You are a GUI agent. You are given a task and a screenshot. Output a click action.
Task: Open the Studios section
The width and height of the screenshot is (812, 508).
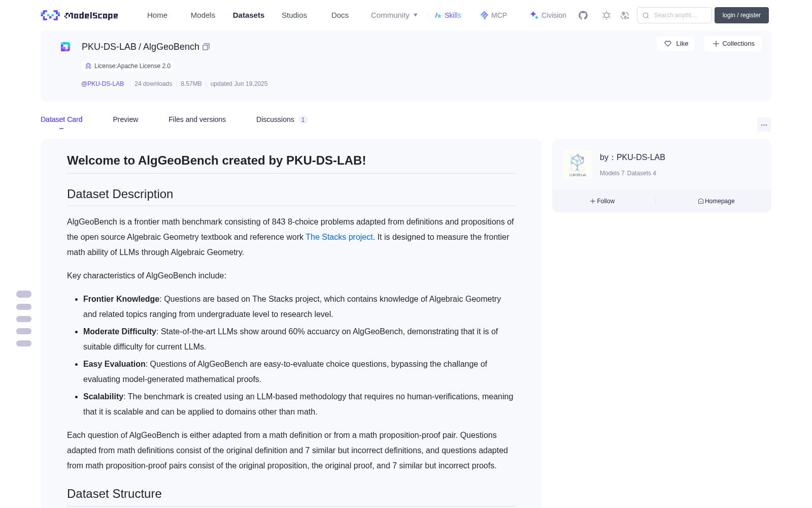tap(294, 15)
